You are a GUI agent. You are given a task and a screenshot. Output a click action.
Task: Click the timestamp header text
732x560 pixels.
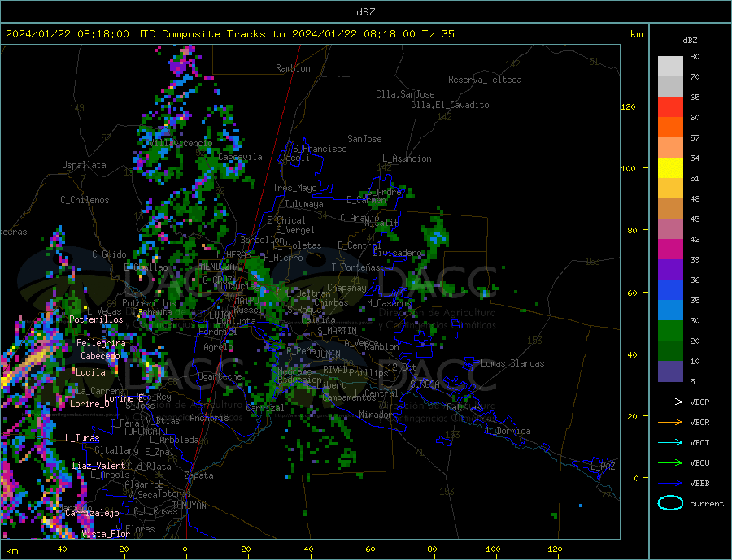tap(229, 34)
